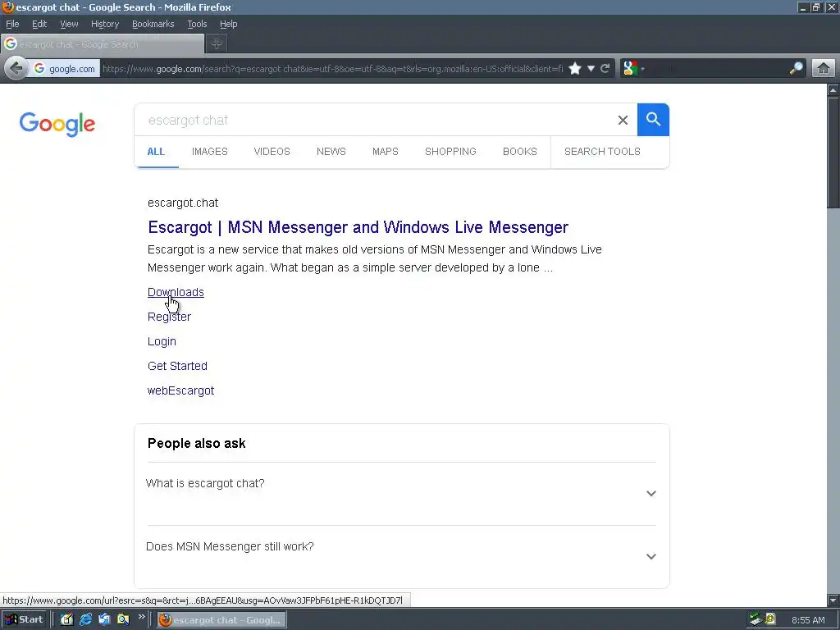This screenshot has height=630, width=840.
Task: Switch to the VIDEOS search tab
Action: click(272, 152)
